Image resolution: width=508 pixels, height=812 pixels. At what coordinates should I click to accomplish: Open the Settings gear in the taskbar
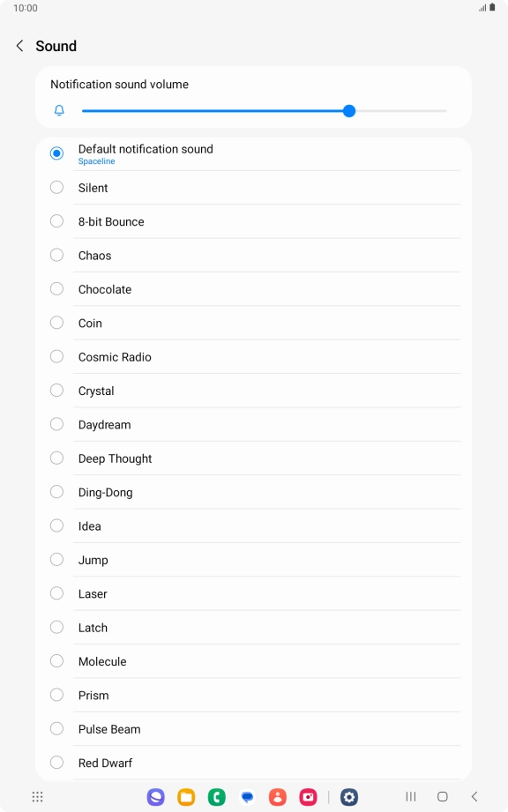point(349,796)
